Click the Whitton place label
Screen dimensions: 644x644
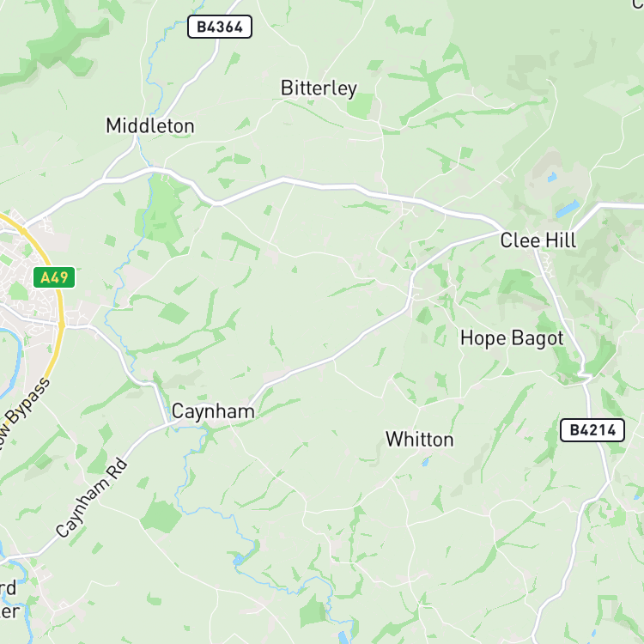(x=420, y=440)
